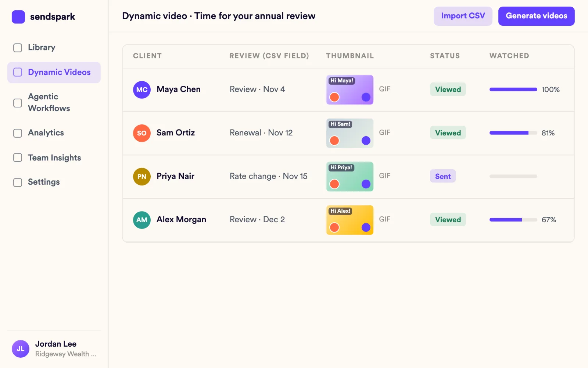Click the Team Insights sidebar icon
Viewport: 588px width, 368px height.
pyautogui.click(x=18, y=158)
